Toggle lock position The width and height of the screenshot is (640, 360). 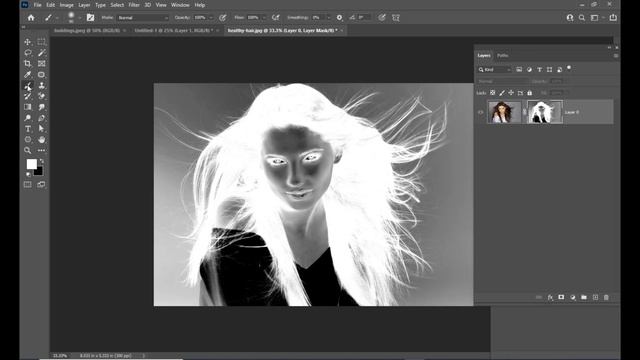point(511,93)
